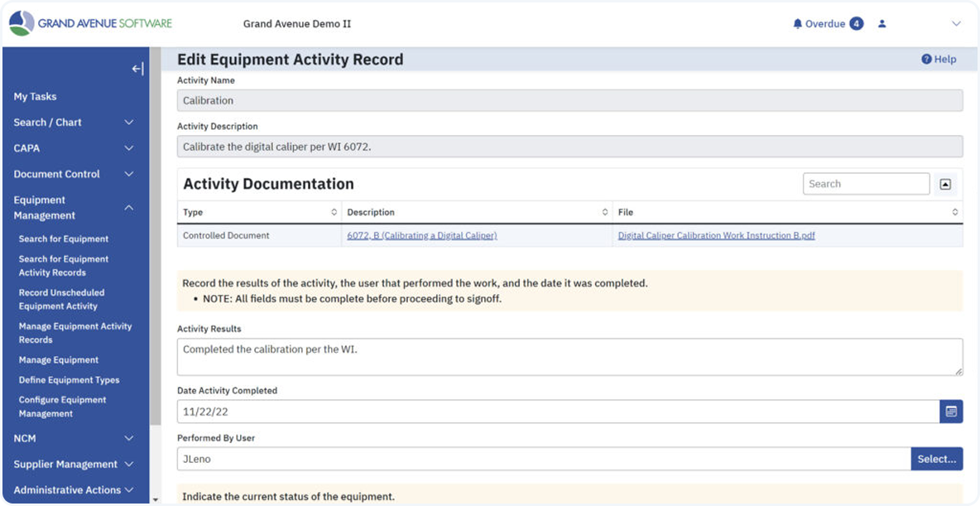Image resolution: width=980 pixels, height=506 pixels.
Task: Open the date picker calendar icon
Action: click(951, 412)
